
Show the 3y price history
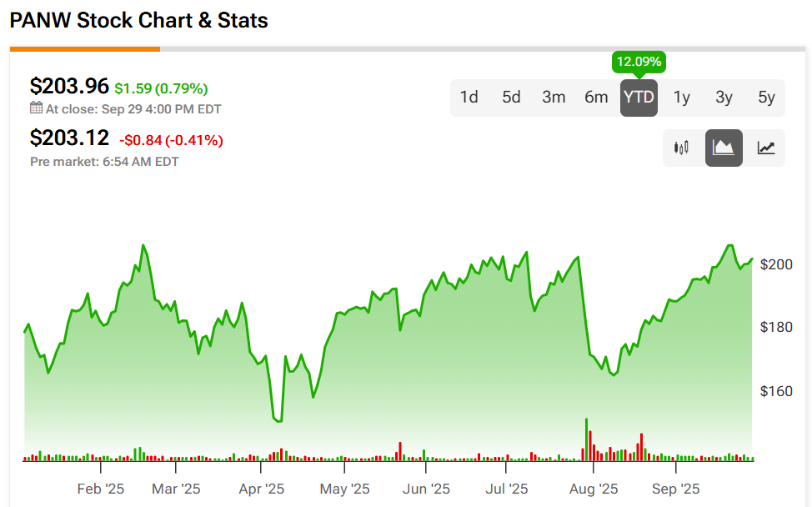(724, 98)
